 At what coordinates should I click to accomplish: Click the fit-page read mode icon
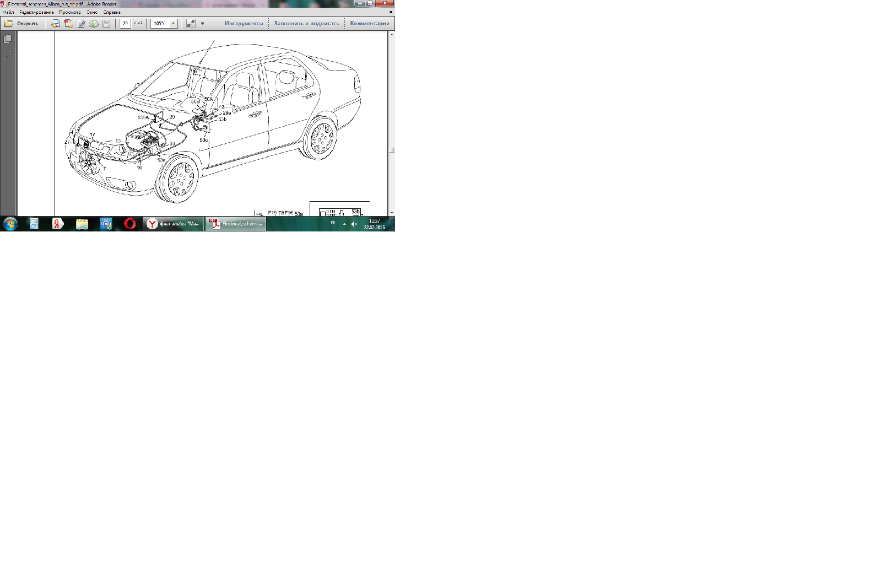click(191, 24)
